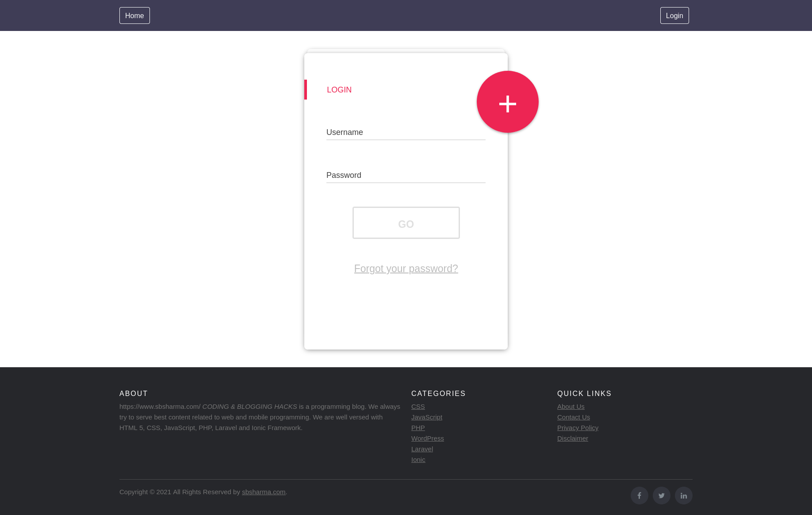The width and height of the screenshot is (812, 515).
Task: Click the Home navigation item
Action: tap(134, 15)
